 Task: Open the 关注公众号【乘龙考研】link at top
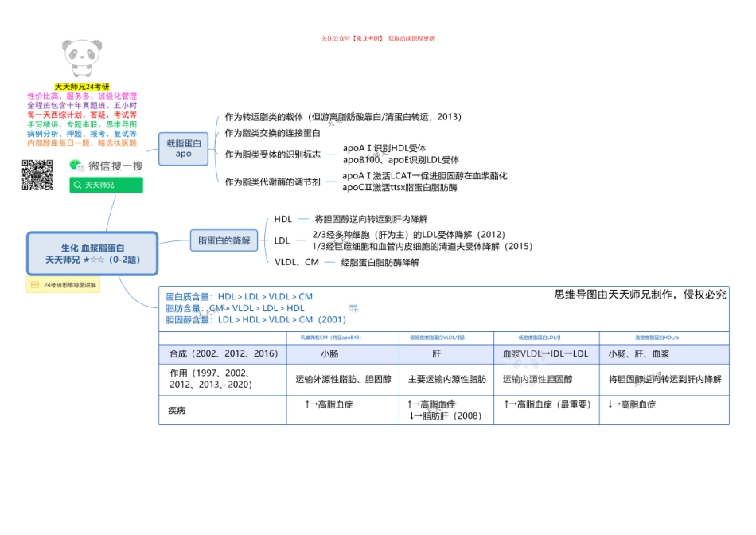pyautogui.click(x=378, y=37)
